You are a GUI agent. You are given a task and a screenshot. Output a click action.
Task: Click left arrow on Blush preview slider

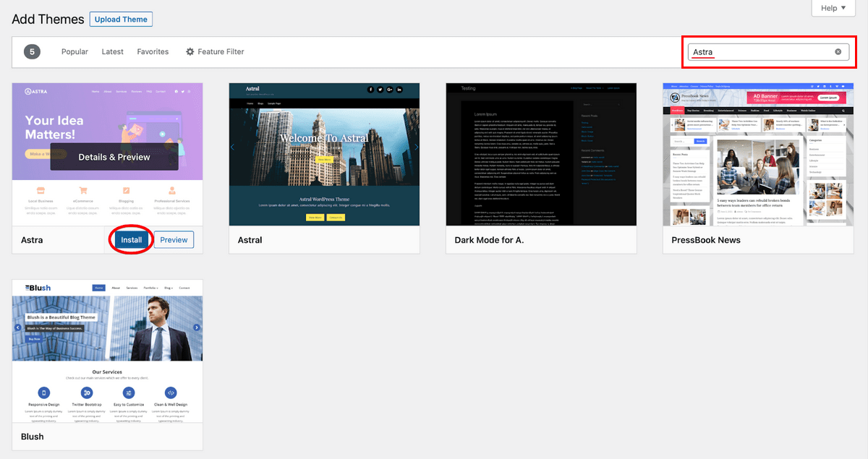click(18, 327)
